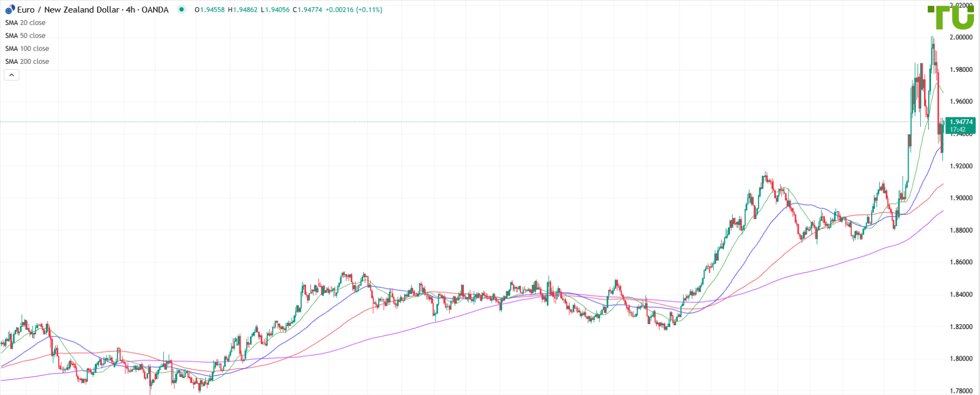This screenshot has height=395, width=980.
Task: Click the open value O1.94558
Action: [x=210, y=10]
